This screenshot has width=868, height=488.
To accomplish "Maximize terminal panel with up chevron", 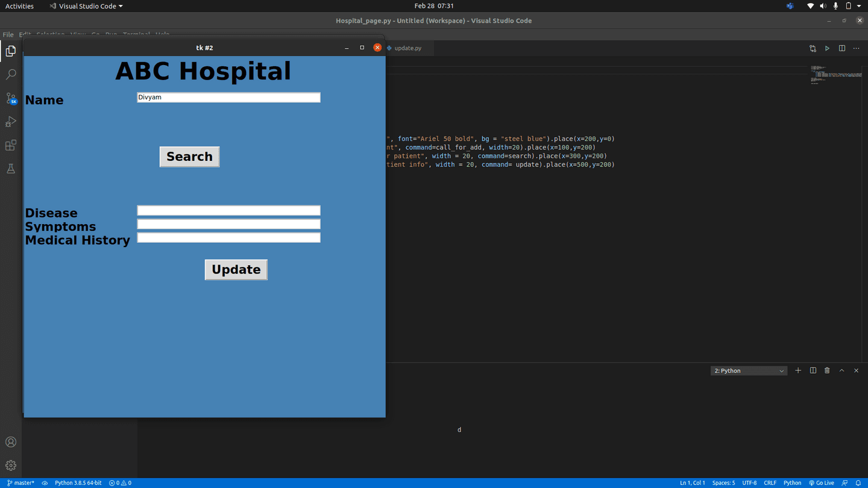I will [x=841, y=371].
